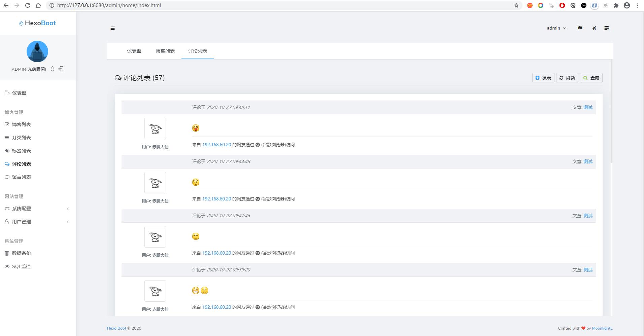Image resolution: width=644 pixels, height=336 pixels.
Task: Click the logout icon beside ADMIN
Action: click(61, 69)
